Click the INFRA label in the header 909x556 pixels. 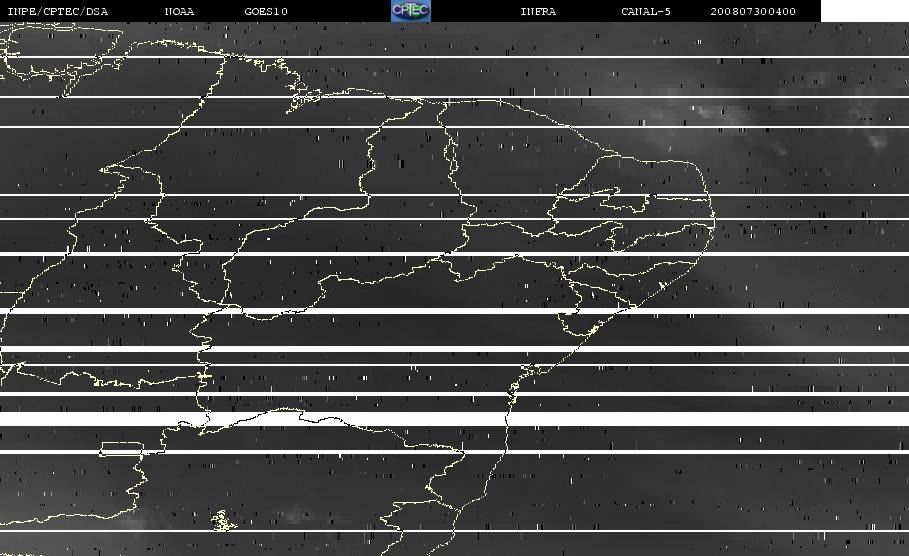coord(538,12)
